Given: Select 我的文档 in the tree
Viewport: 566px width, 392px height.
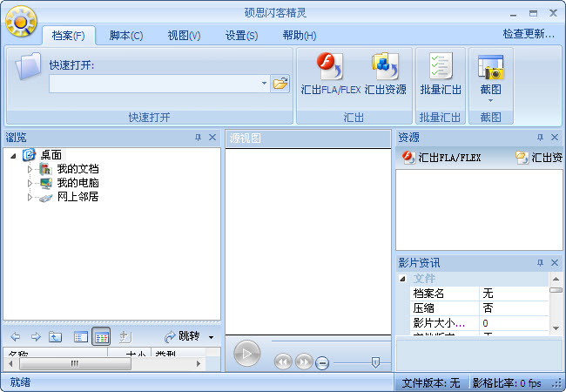Looking at the screenshot, I should click(77, 169).
